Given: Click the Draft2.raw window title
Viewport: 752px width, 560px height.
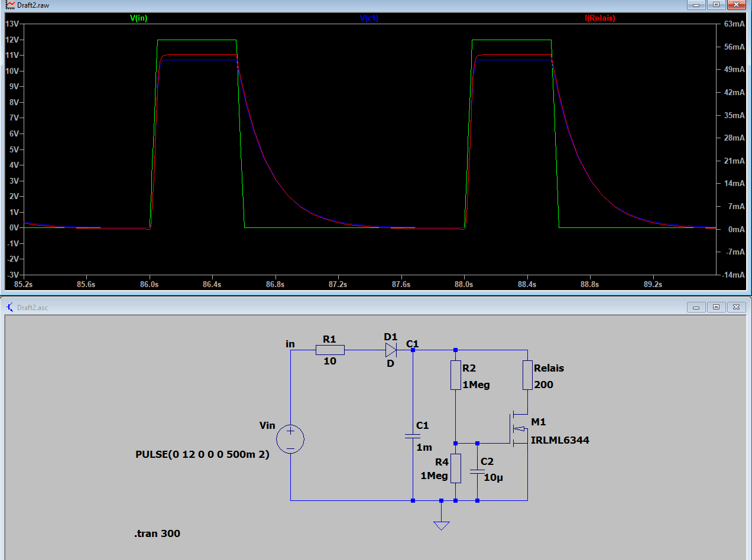Looking at the screenshot, I should click(34, 4).
